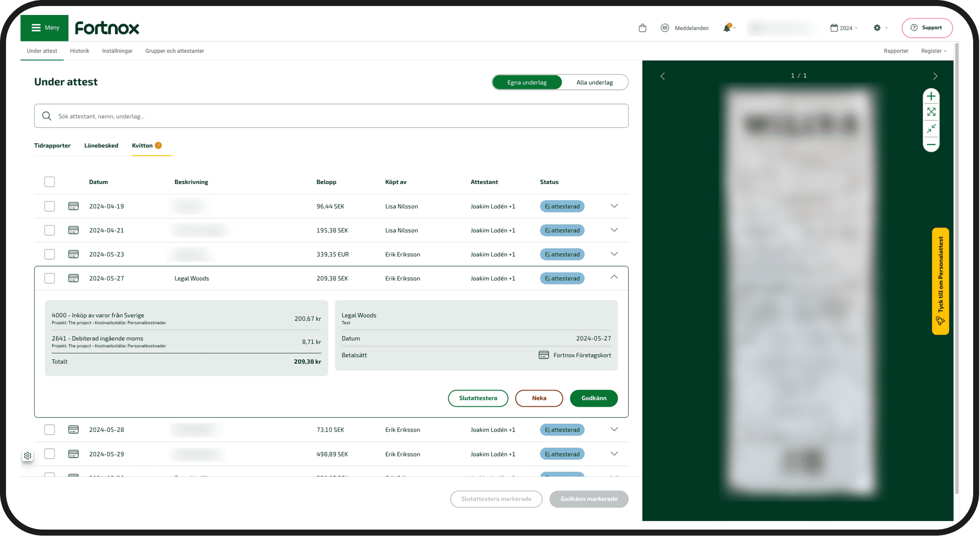Zoom in on receipt with plus icon
Viewport: 980px width, 536px height.
(x=931, y=96)
